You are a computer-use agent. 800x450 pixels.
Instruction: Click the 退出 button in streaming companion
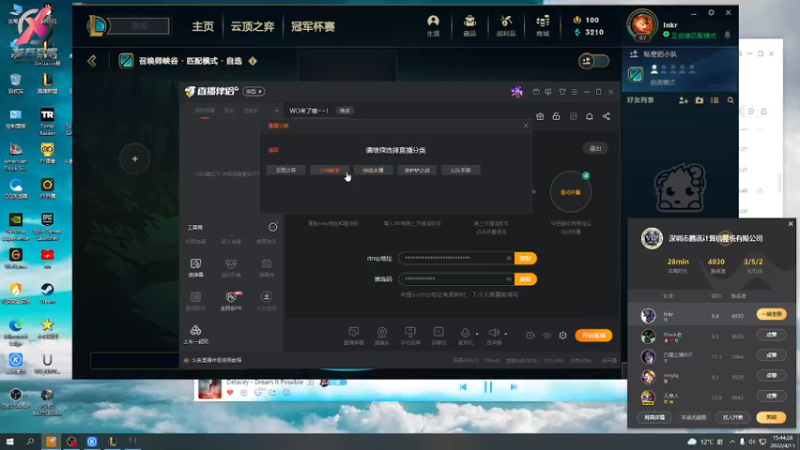click(595, 148)
